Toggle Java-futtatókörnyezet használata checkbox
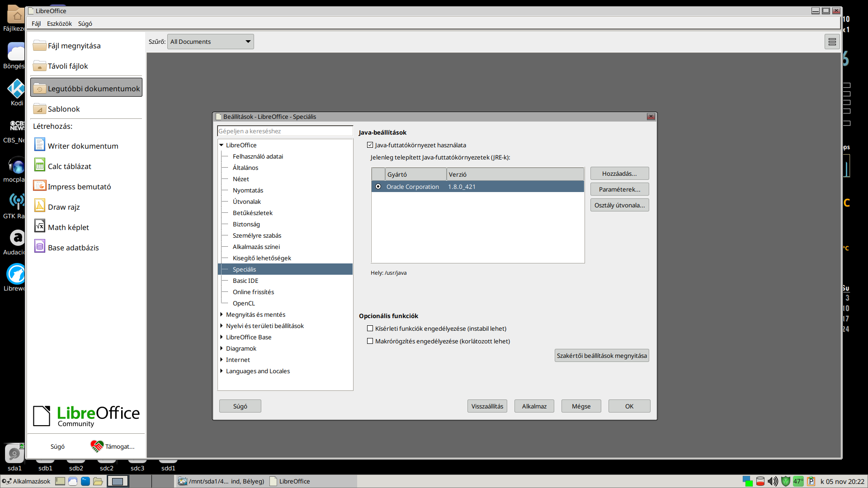The height and width of the screenshot is (488, 868). (x=370, y=145)
